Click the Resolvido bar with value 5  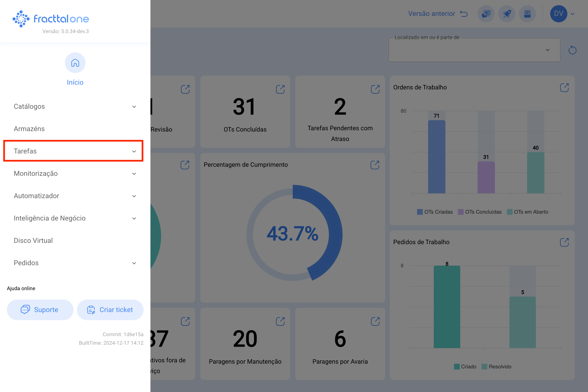pyautogui.click(x=522, y=322)
